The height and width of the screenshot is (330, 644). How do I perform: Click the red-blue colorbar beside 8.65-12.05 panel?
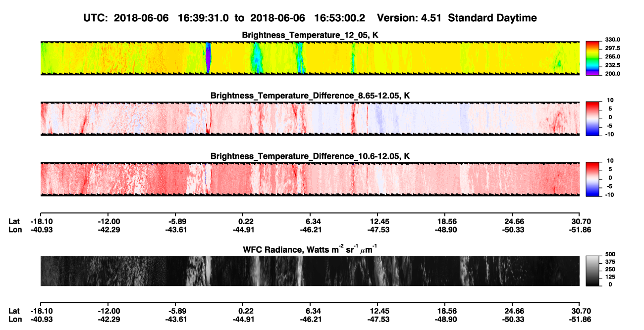[592, 119]
